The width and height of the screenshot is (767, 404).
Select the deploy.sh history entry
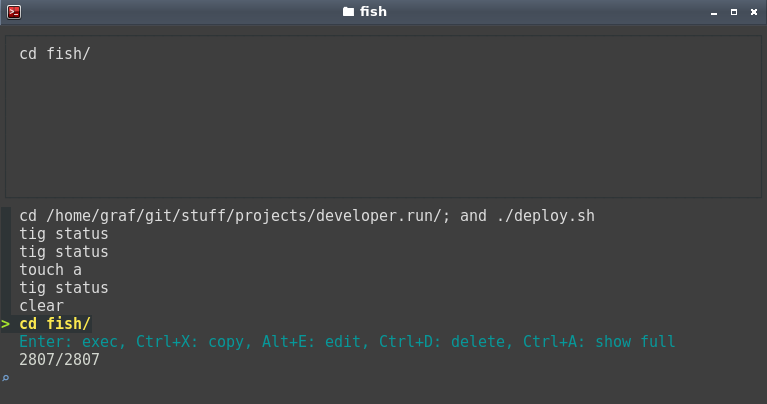[x=307, y=216]
